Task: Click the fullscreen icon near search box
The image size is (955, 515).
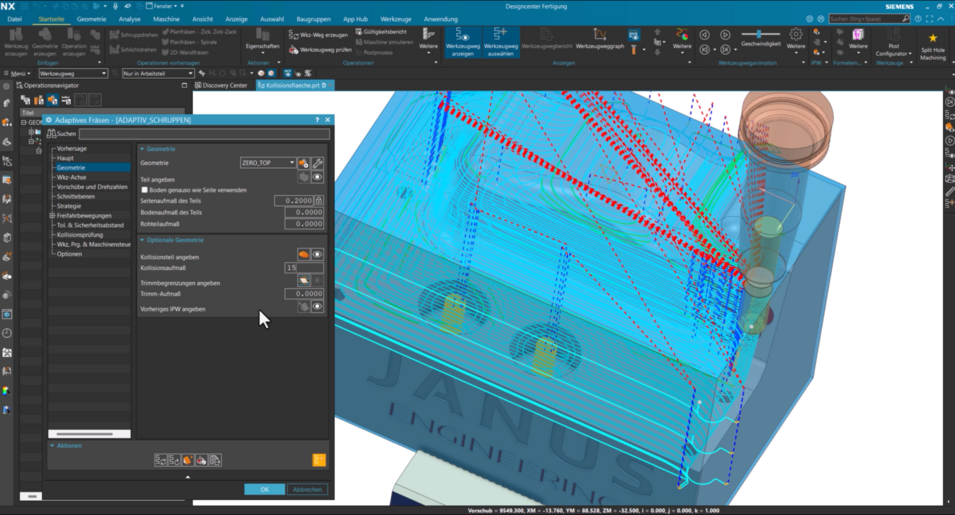Action: coord(929,19)
